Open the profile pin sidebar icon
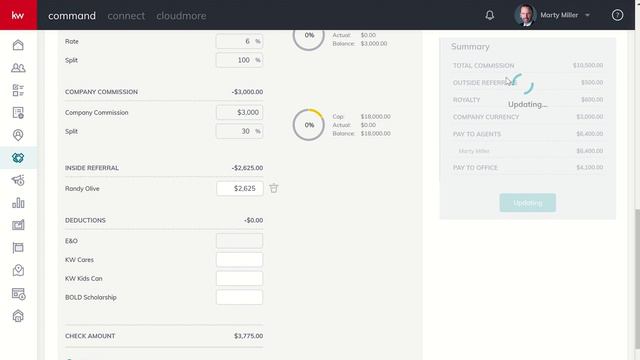 tap(18, 135)
